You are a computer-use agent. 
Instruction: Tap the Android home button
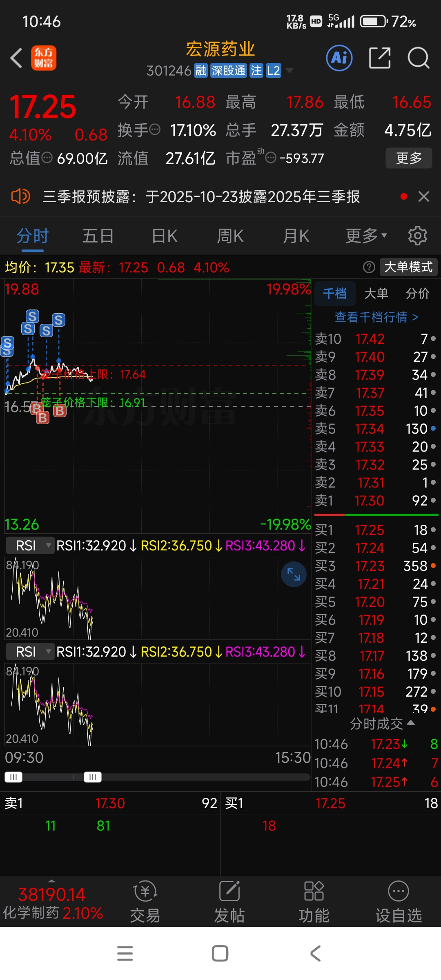(x=220, y=953)
